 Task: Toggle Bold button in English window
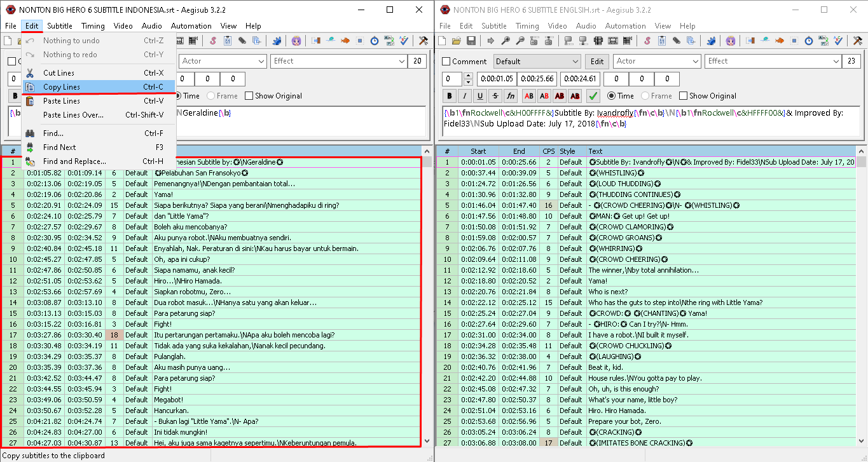pos(450,96)
